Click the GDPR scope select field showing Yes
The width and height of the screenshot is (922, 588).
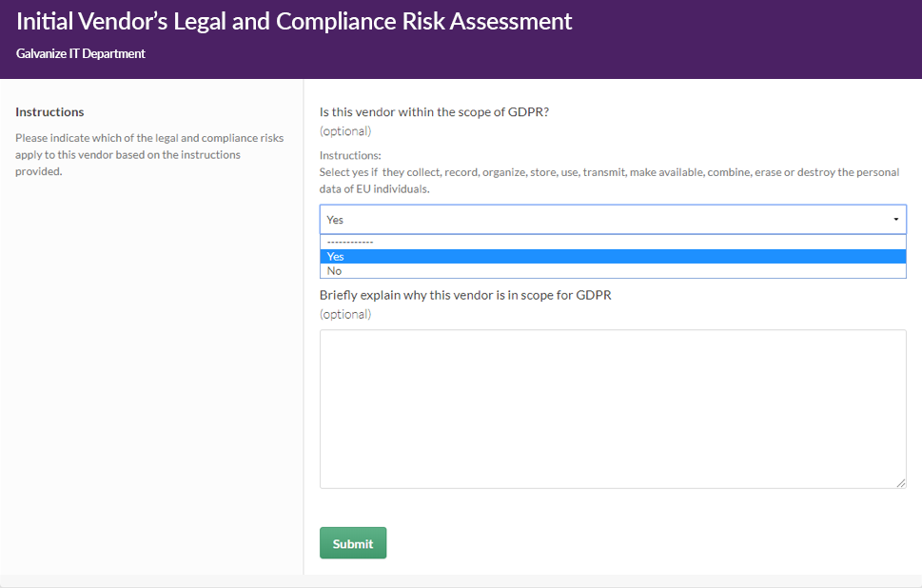point(613,220)
